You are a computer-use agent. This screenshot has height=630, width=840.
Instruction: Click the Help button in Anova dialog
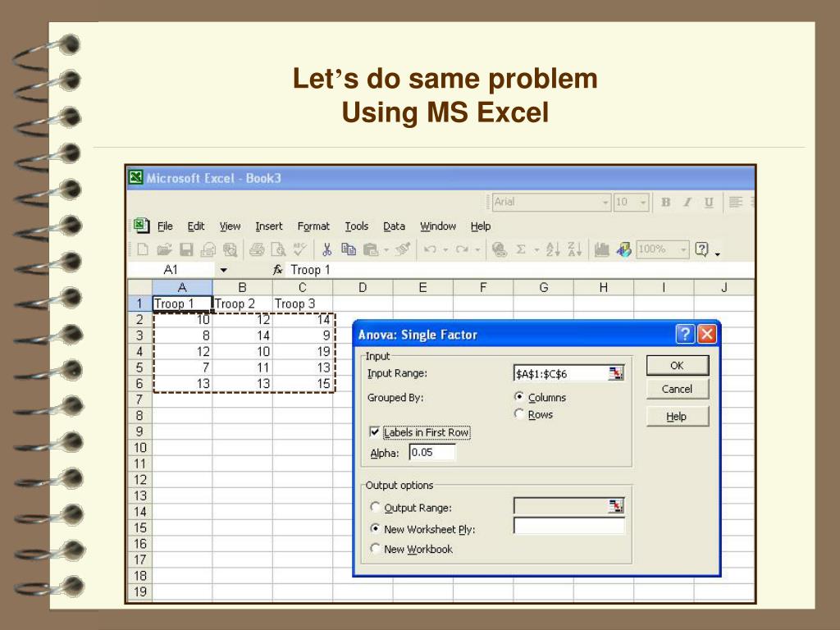pos(677,416)
